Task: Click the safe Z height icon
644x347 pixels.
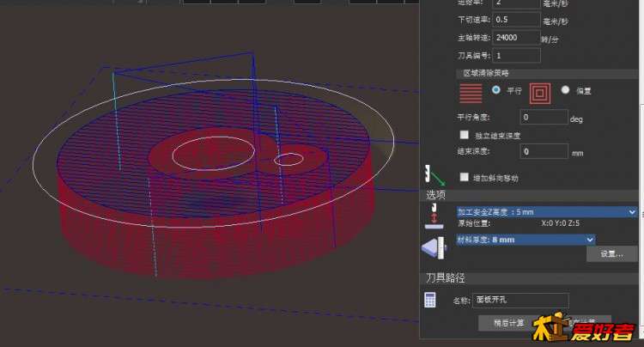Action: tap(434, 216)
